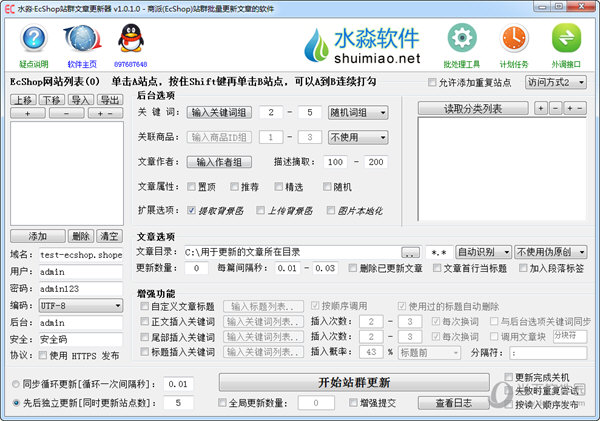The width and height of the screenshot is (600, 421).
Task: Click the 读取分类列表 button
Action: (x=473, y=109)
